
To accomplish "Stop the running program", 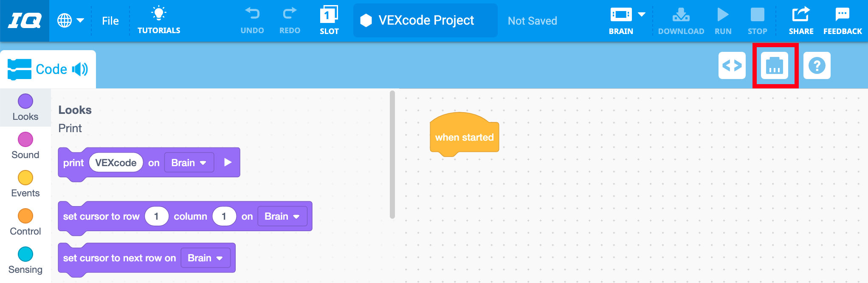I will (758, 19).
